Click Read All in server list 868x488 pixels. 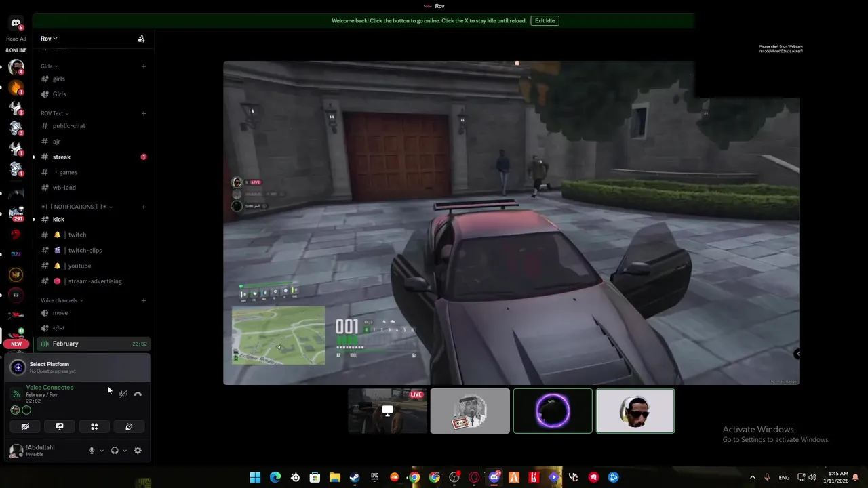(16, 39)
